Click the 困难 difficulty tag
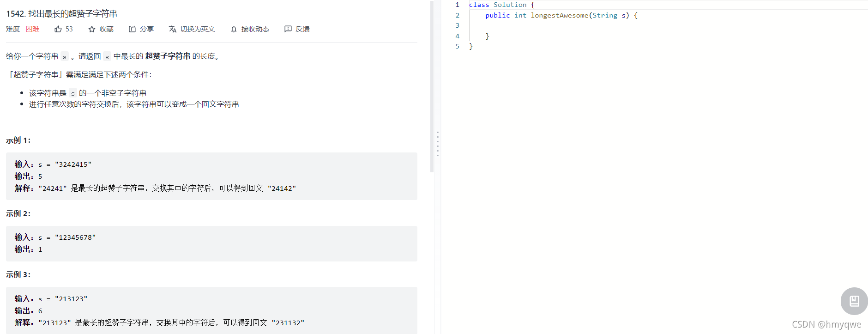The width and height of the screenshot is (868, 334). (33, 29)
